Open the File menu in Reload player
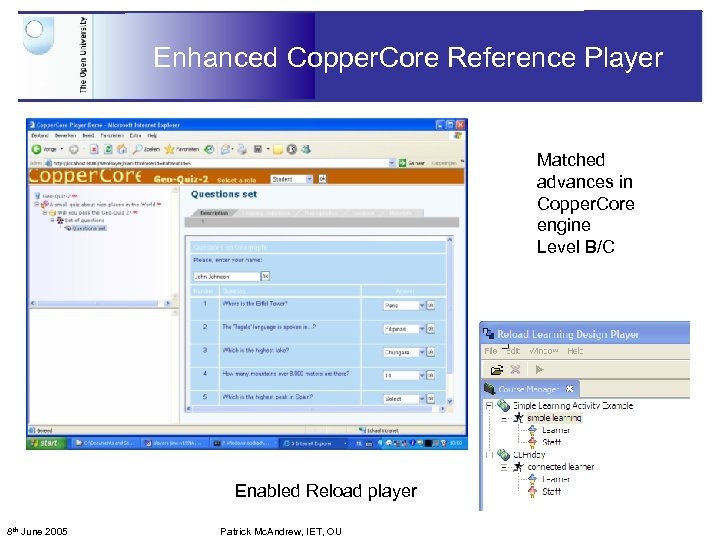This screenshot has width=720, height=540. 490,351
